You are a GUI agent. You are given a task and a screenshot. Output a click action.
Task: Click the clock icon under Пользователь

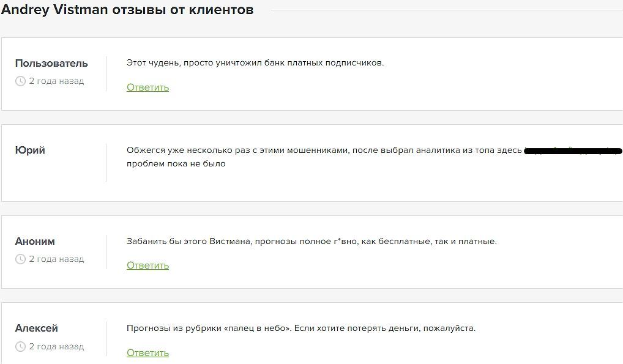[x=20, y=81]
